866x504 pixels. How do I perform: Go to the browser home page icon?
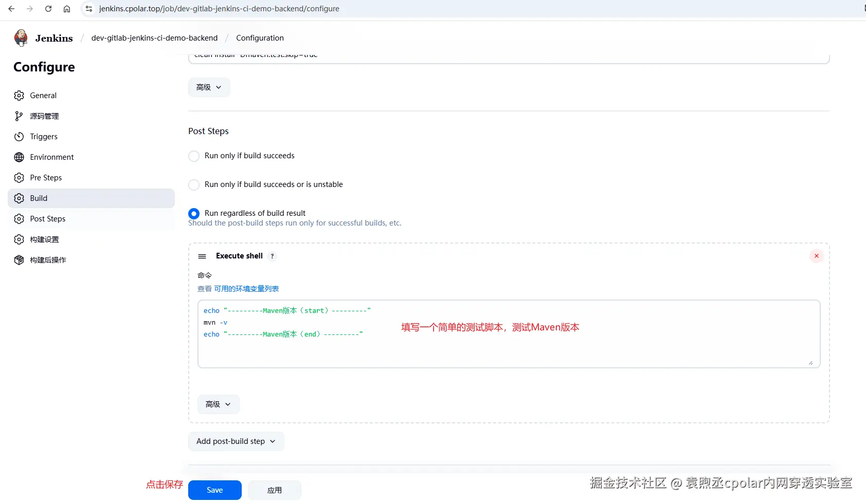point(67,9)
